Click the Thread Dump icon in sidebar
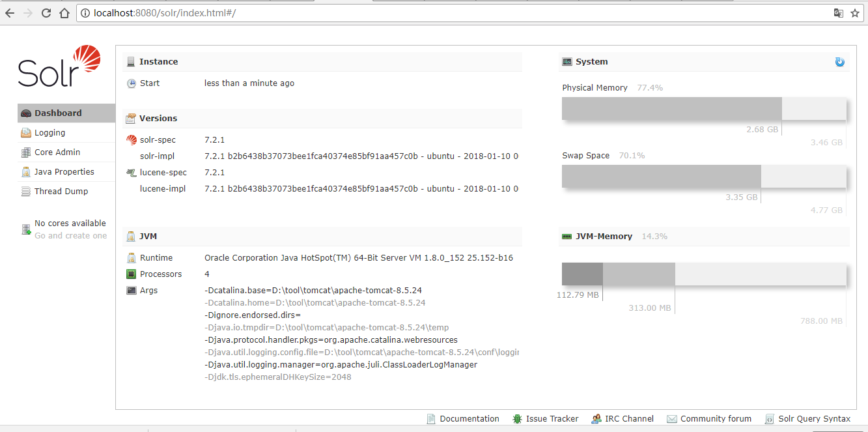868x432 pixels. click(x=26, y=192)
